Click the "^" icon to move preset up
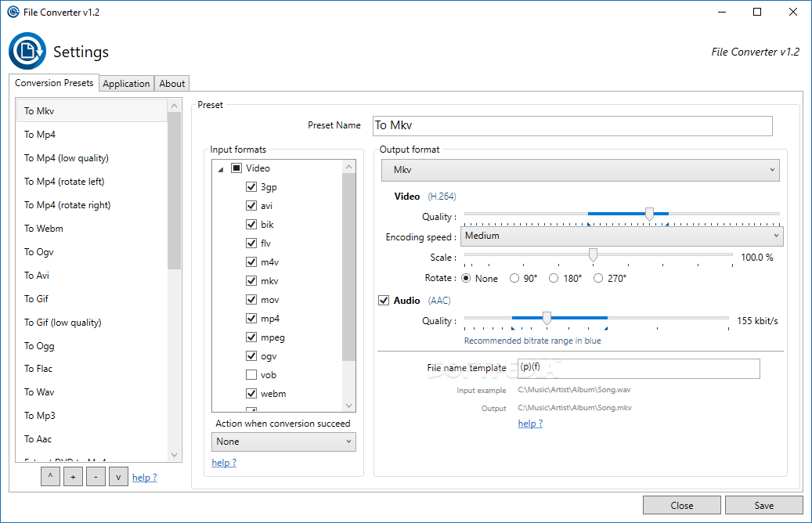The width and height of the screenshot is (812, 523). click(50, 476)
